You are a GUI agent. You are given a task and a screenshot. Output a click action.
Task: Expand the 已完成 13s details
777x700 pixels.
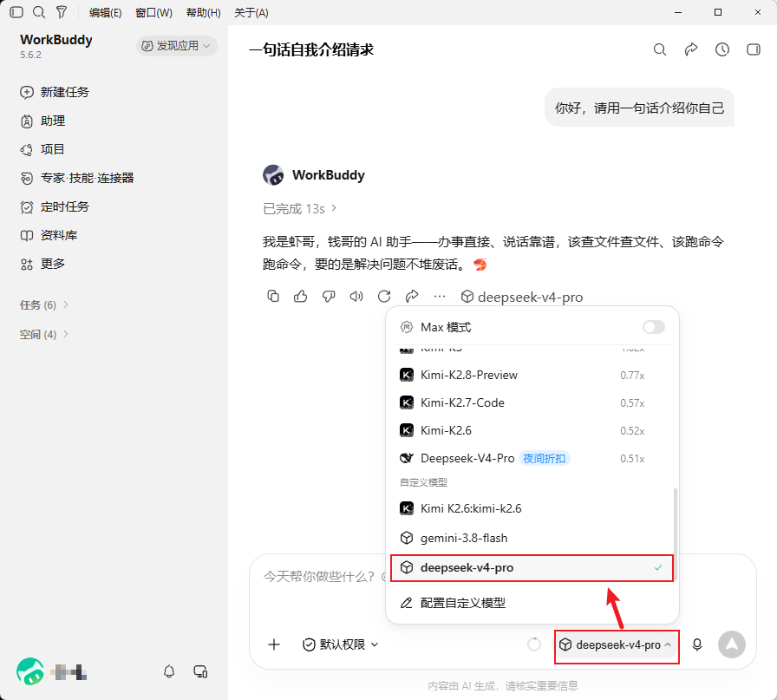click(x=299, y=209)
